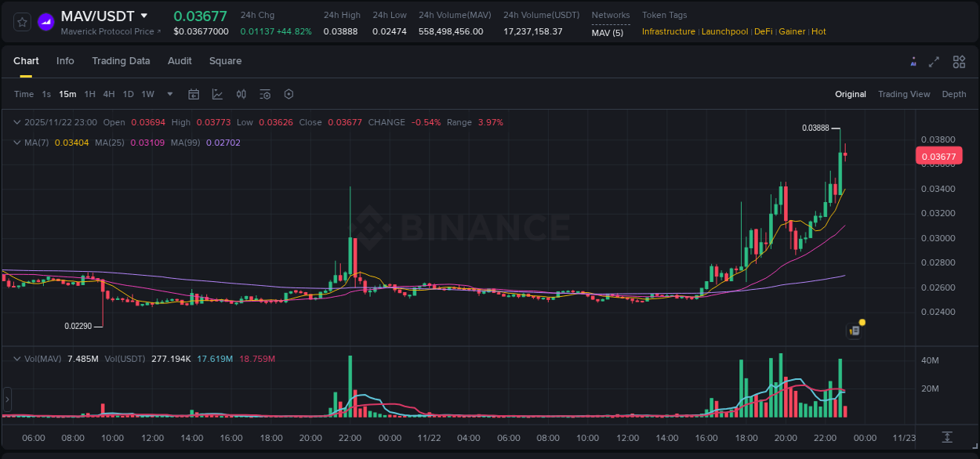Launch the AI assistant icon
Image resolution: width=980 pixels, height=459 pixels.
(x=913, y=61)
